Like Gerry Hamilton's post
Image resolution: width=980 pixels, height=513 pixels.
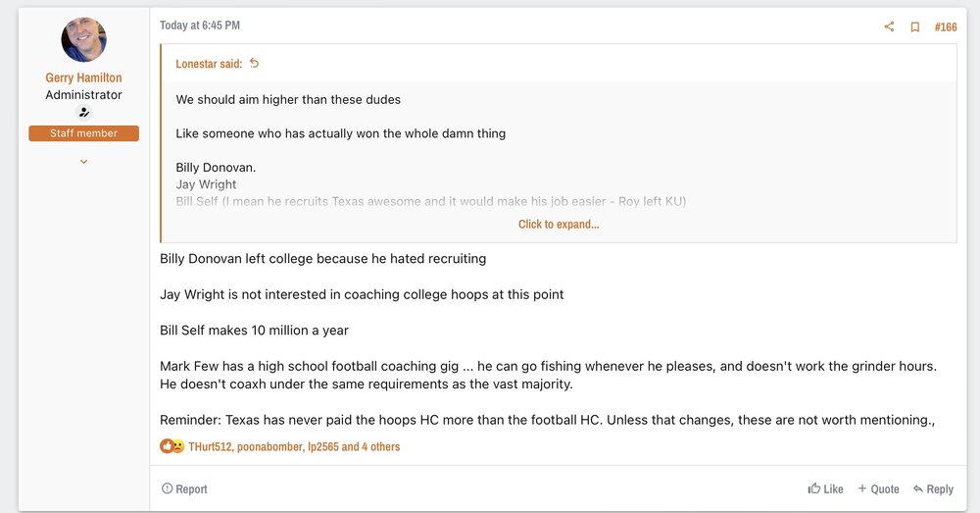[x=825, y=488]
